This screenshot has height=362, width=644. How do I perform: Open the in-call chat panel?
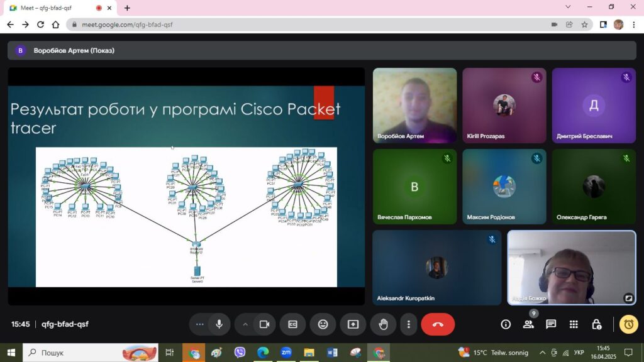tap(551, 324)
